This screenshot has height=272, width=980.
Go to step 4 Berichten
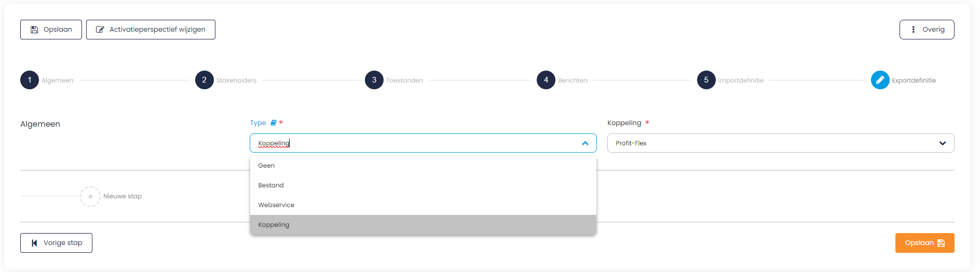click(546, 80)
